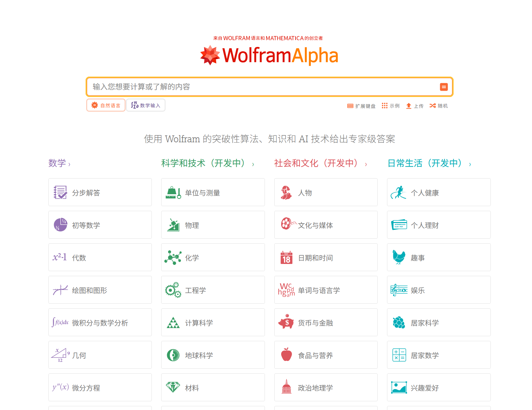532x410 pixels.
Task: Click the 上传 upload icon
Action: [409, 106]
